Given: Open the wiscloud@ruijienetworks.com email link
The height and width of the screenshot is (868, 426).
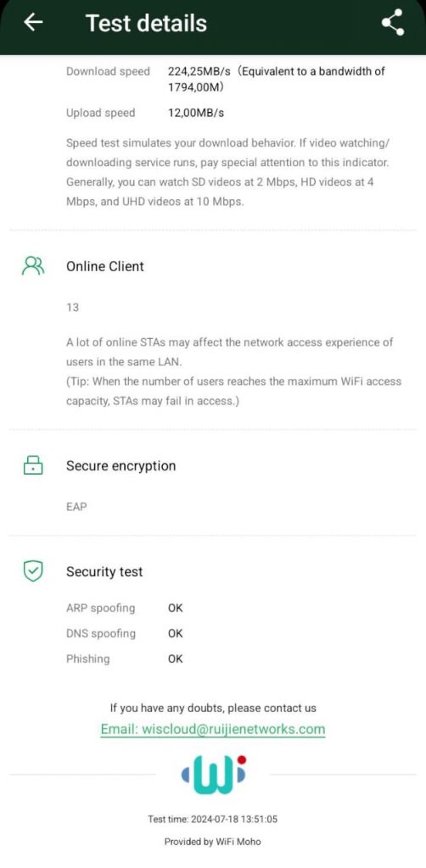Looking at the screenshot, I should [213, 729].
